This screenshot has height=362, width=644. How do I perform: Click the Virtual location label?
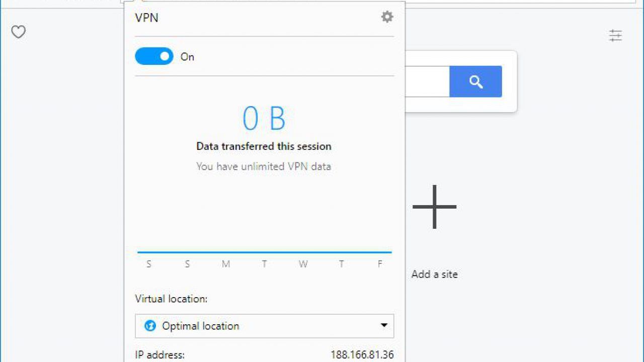(x=171, y=299)
